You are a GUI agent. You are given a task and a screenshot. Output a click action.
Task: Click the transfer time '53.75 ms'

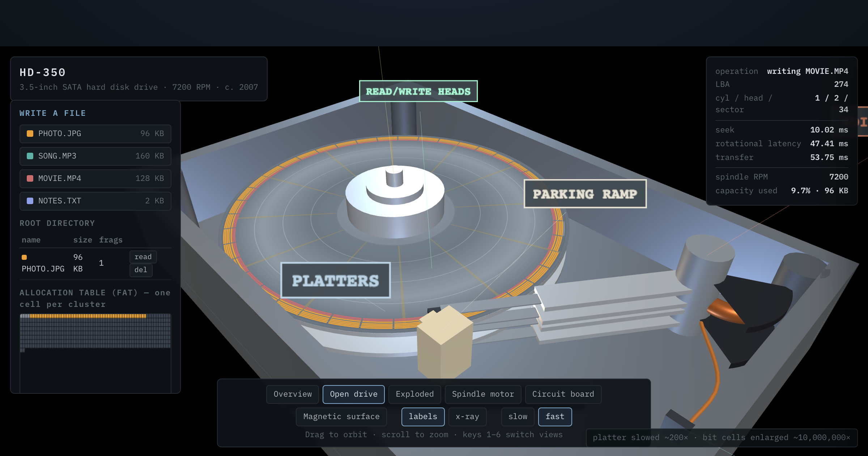(829, 157)
